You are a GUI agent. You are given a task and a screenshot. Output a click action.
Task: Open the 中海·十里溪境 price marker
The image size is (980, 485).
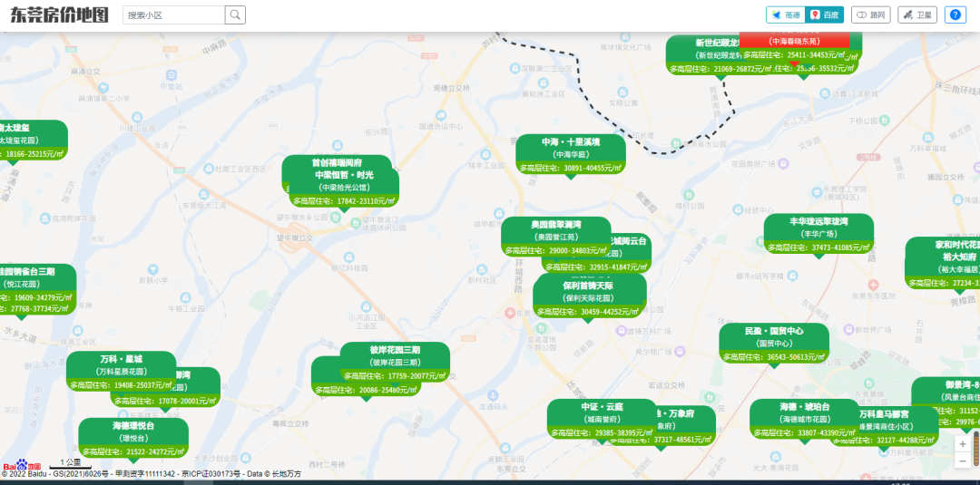[571, 153]
